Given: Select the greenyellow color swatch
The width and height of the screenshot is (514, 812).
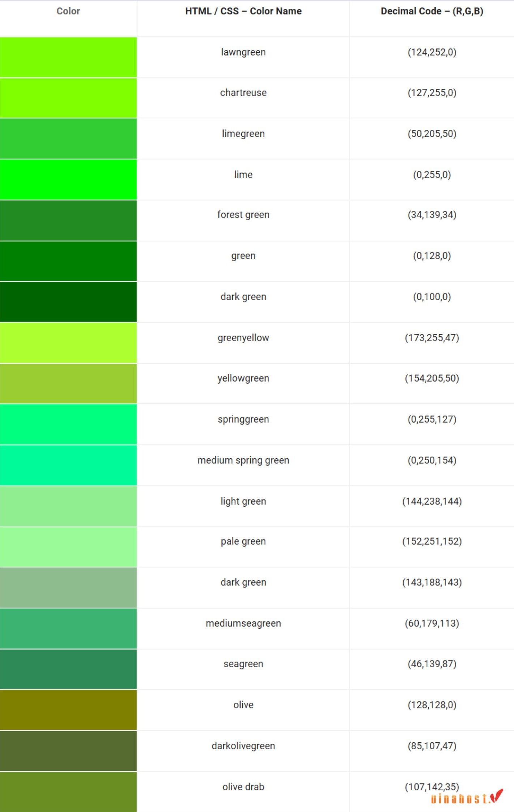Looking at the screenshot, I should pos(68,343).
